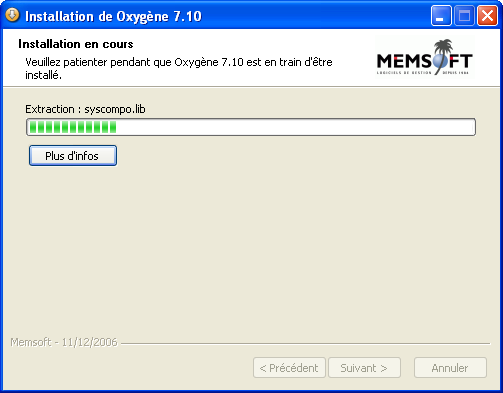Click the disabled Suivant button
The height and width of the screenshot is (393, 503).
click(x=364, y=368)
